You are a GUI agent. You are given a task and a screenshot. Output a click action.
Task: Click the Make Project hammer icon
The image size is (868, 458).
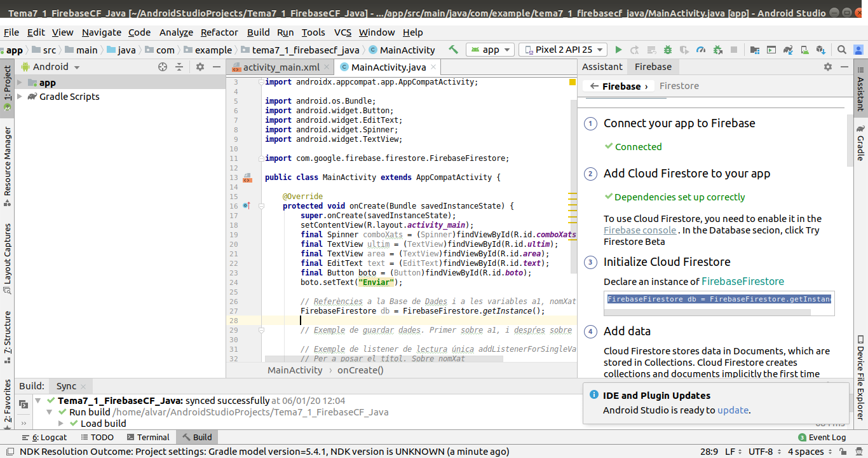pos(453,50)
